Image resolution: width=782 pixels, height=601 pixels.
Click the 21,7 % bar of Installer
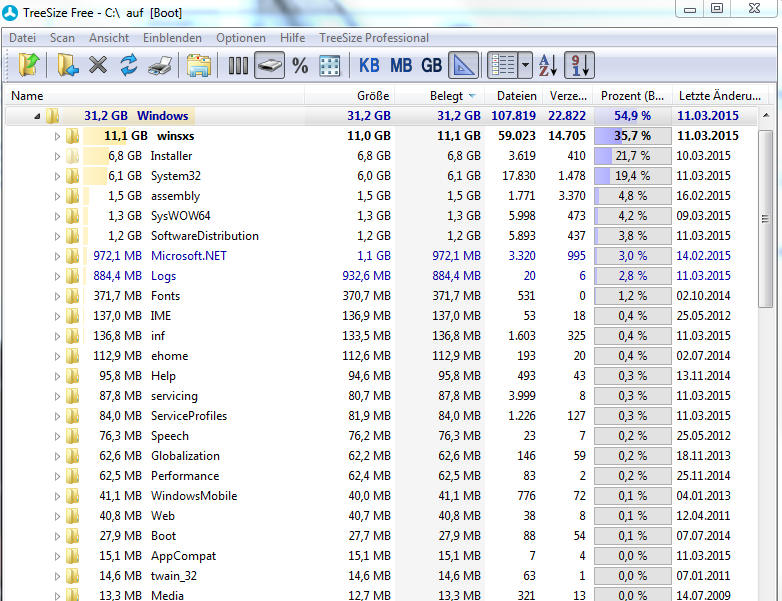[x=632, y=156]
